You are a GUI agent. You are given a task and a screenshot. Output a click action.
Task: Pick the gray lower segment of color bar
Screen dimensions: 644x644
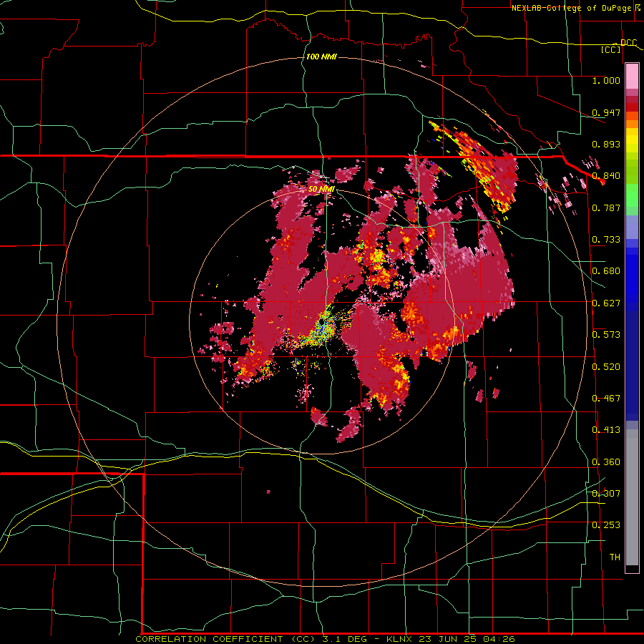pos(632,497)
